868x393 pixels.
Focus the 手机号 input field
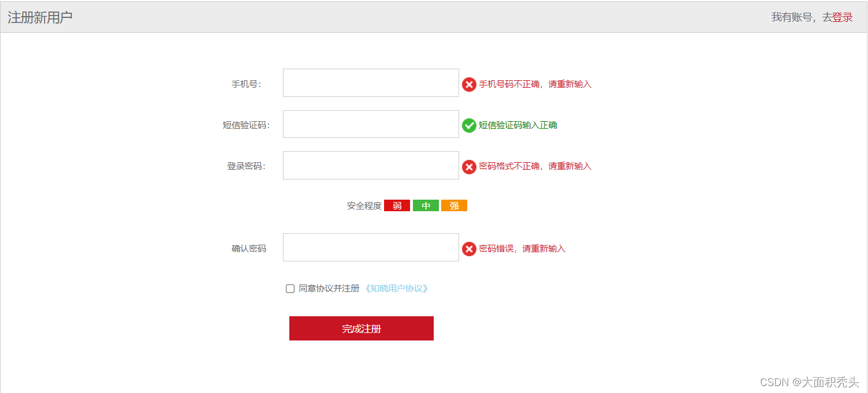pyautogui.click(x=371, y=83)
